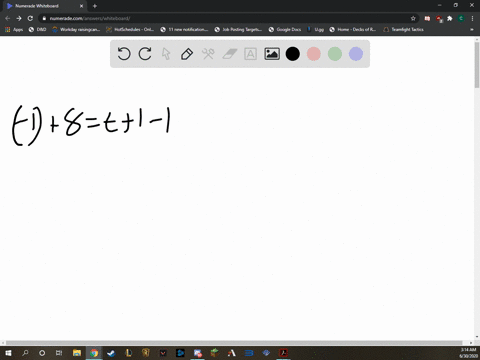Pick the black pen color
This screenshot has height=360, width=480.
coord(293,54)
